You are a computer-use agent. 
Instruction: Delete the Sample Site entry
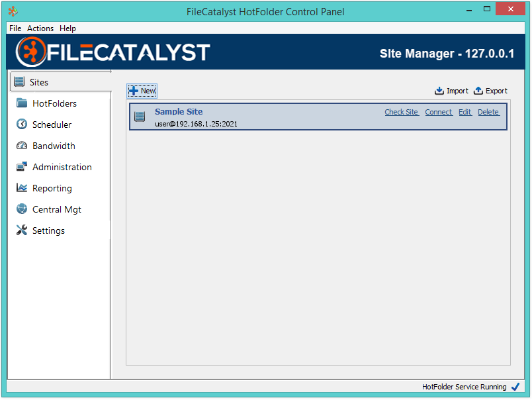[x=488, y=112]
